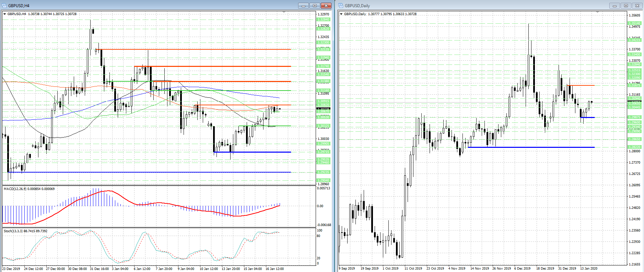Click the 1.31940 green price label
Viewport: 644px width, 272px height.
(x=323, y=58)
